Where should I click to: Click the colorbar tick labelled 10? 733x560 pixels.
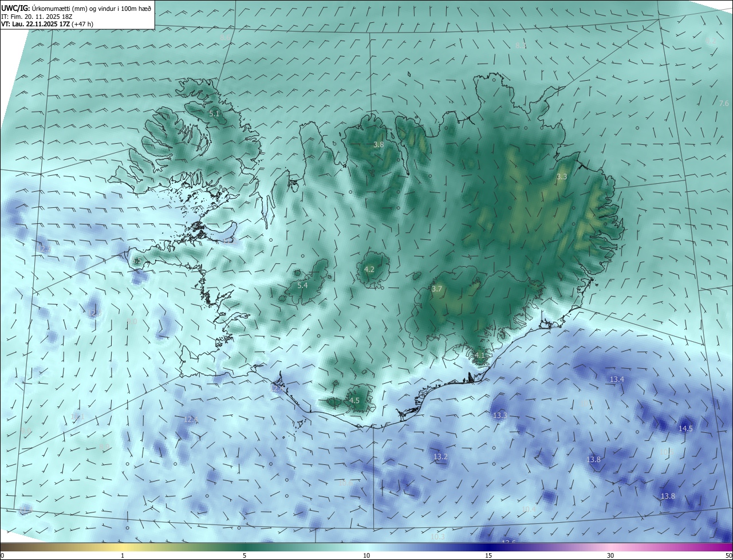pos(366,555)
